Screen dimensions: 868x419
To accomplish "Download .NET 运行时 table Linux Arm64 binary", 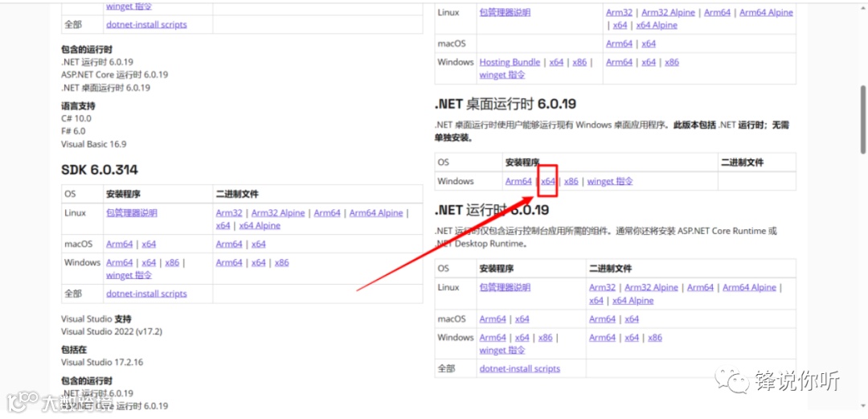I will point(700,287).
